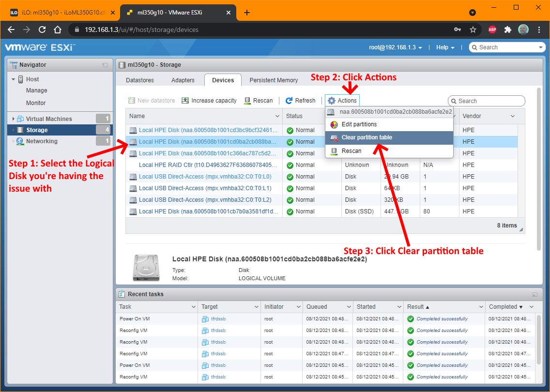The image size is (550, 392).
Task: Bookmark this page with star icon
Action: [473, 30]
